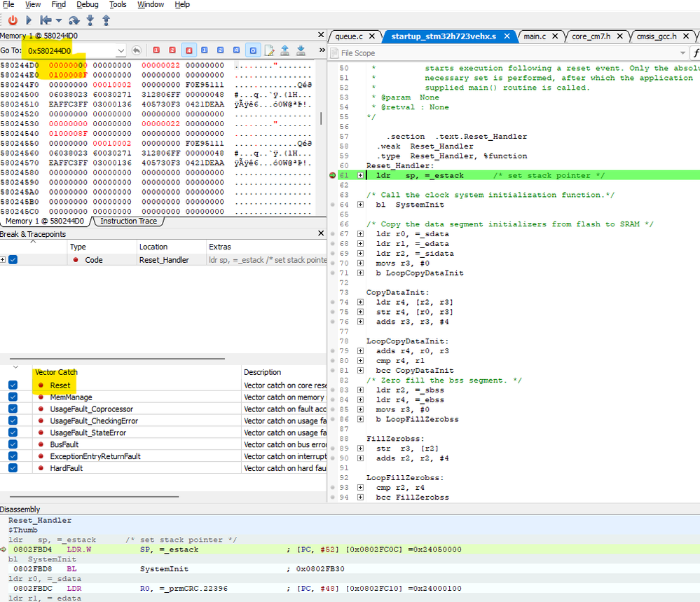Focus the Go To address field
This screenshot has width=700, height=602.
(69, 50)
